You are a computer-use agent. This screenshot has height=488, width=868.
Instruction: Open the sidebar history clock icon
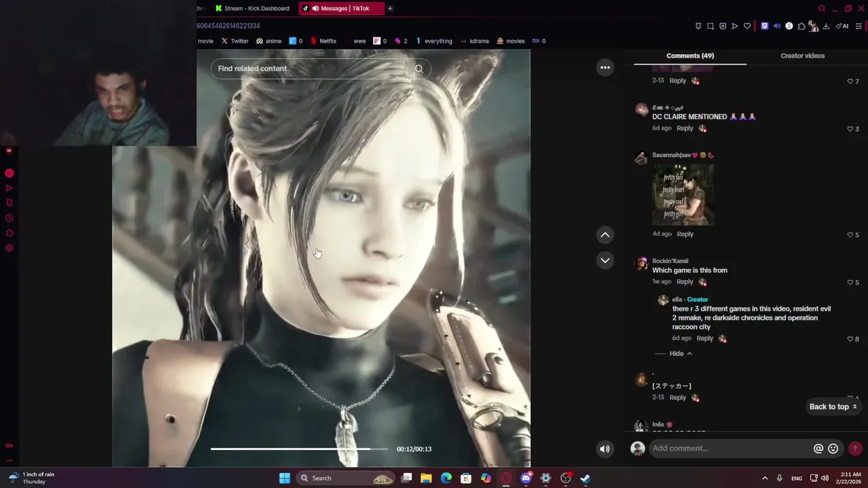point(9,218)
